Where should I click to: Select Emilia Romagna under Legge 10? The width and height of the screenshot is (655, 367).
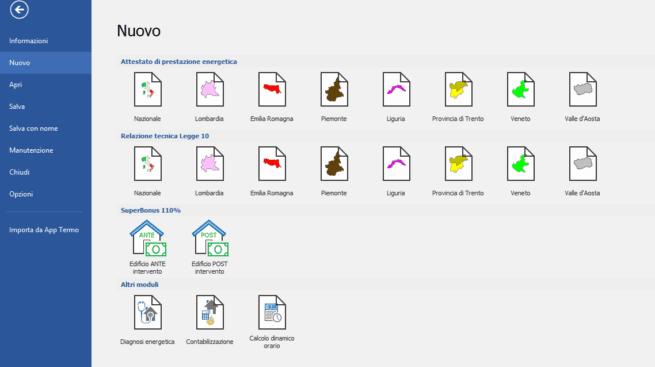tap(272, 171)
